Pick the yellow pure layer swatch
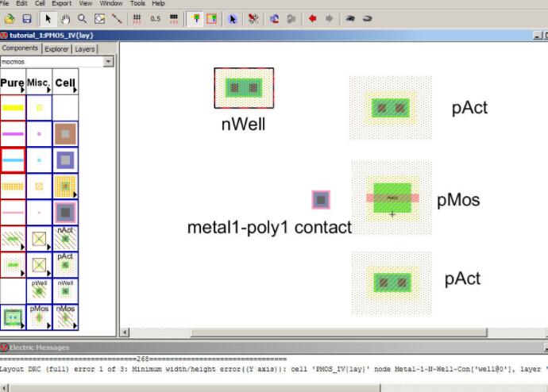The height and width of the screenshot is (392, 548). 13,107
